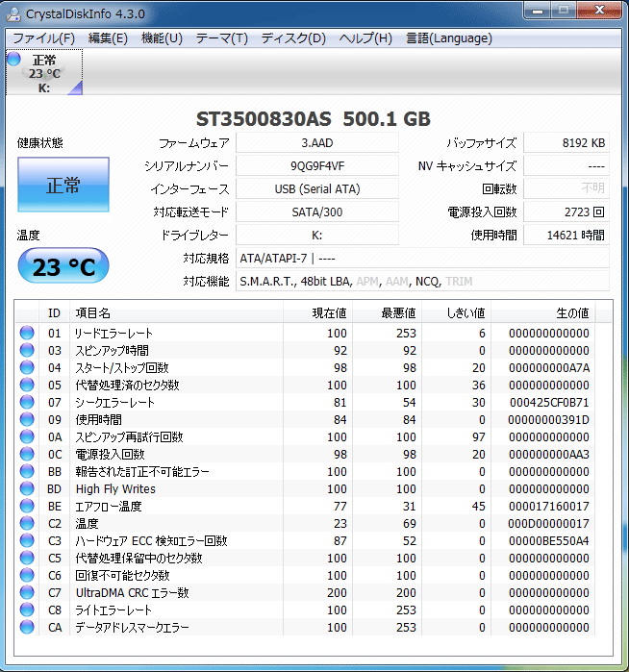Image resolution: width=629 pixels, height=672 pixels.
Task: Click the interface field USB (Serial ATA)
Action: click(317, 189)
